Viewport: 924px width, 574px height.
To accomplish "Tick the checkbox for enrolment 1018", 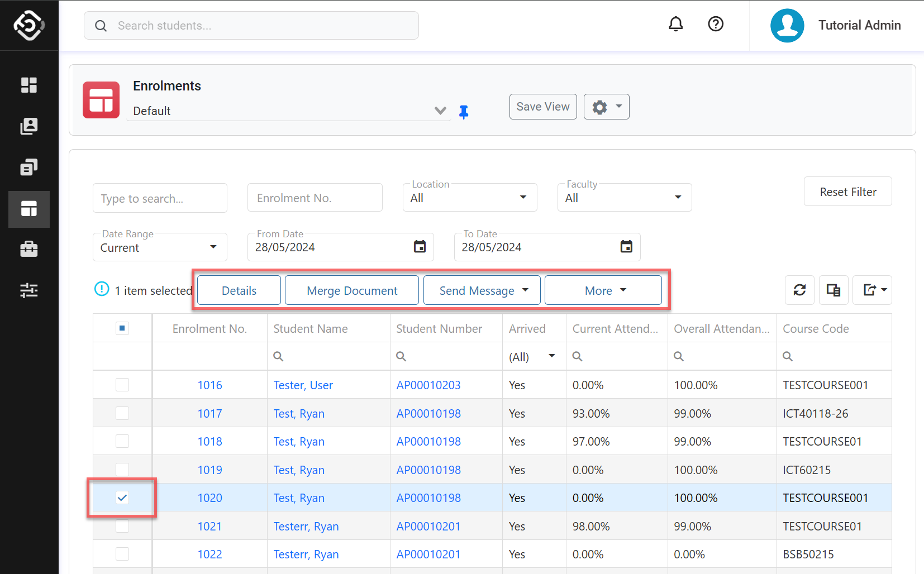I will (x=122, y=441).
